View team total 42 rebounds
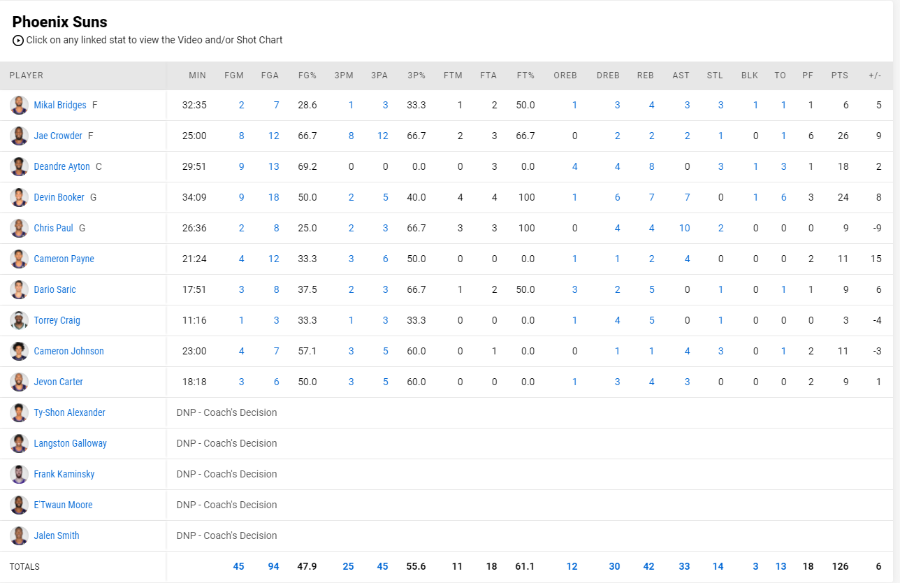Image resolution: width=900 pixels, height=583 pixels. point(649,566)
